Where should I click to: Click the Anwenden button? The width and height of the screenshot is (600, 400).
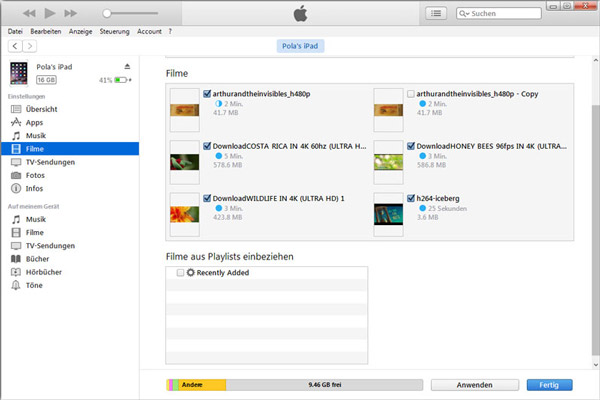pyautogui.click(x=475, y=384)
